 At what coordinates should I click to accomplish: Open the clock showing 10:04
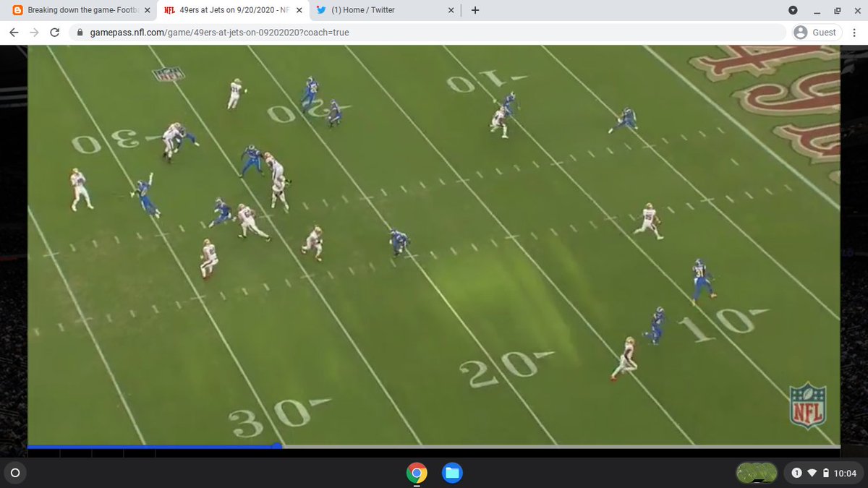pos(844,474)
